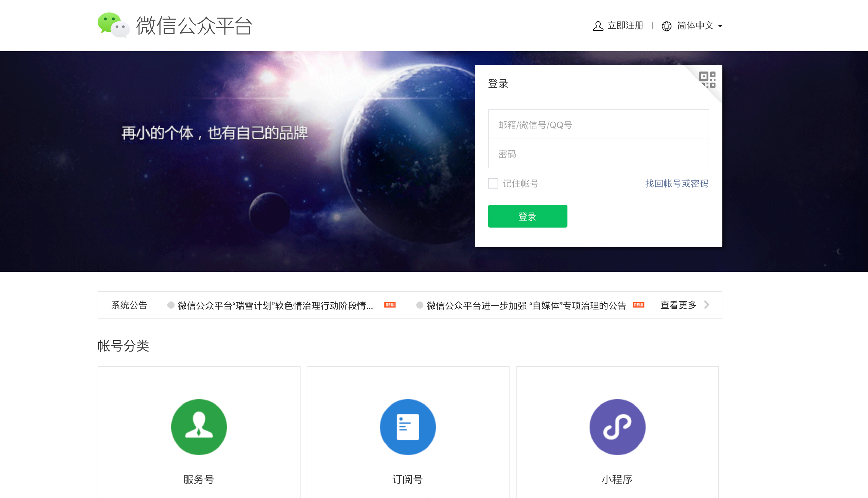
Task: Click the banner slogan 再小的个体，也有自己的品牌
Action: (215, 133)
